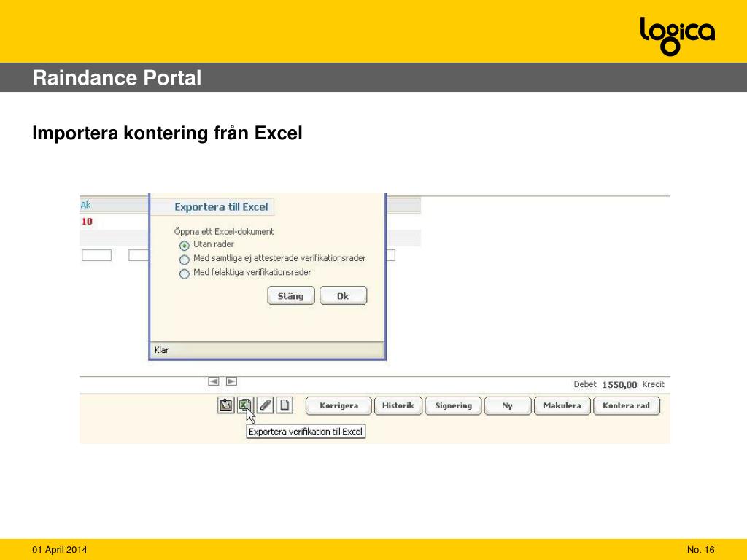Click the Kontera rad button
The width and height of the screenshot is (747, 560).
click(627, 405)
